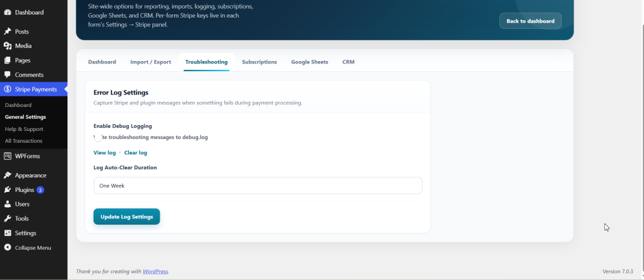This screenshot has height=280, width=644.
Task: Open the View log link
Action: (105, 152)
